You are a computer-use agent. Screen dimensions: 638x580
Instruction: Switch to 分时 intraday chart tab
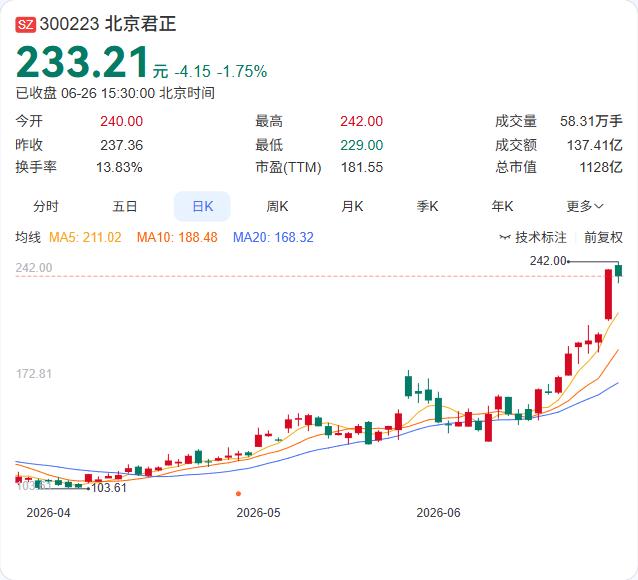click(46, 206)
